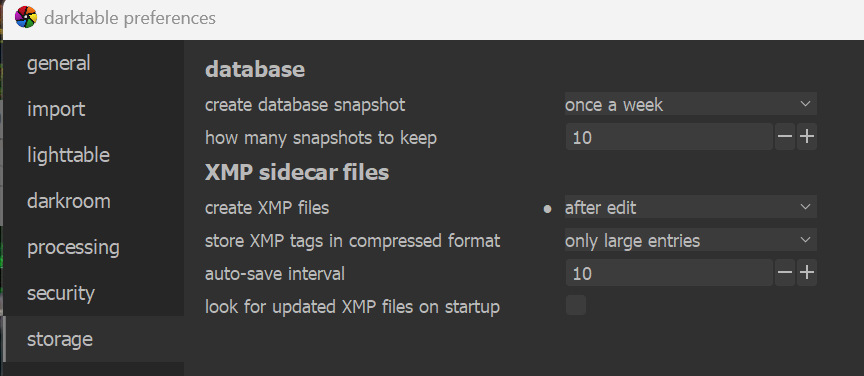Decrease the auto-save interval with minus
Screen dimensions: 864x376
click(x=785, y=273)
